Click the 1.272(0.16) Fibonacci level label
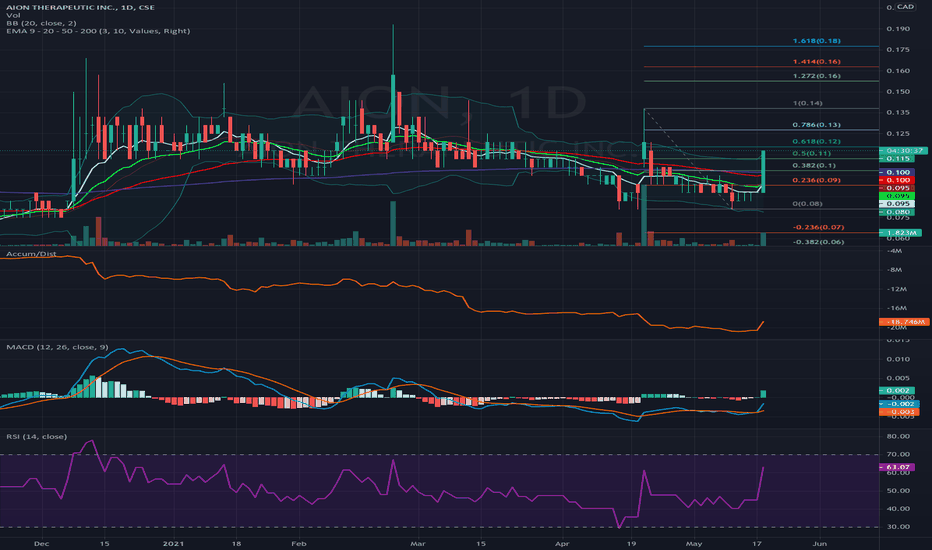 pyautogui.click(x=816, y=76)
